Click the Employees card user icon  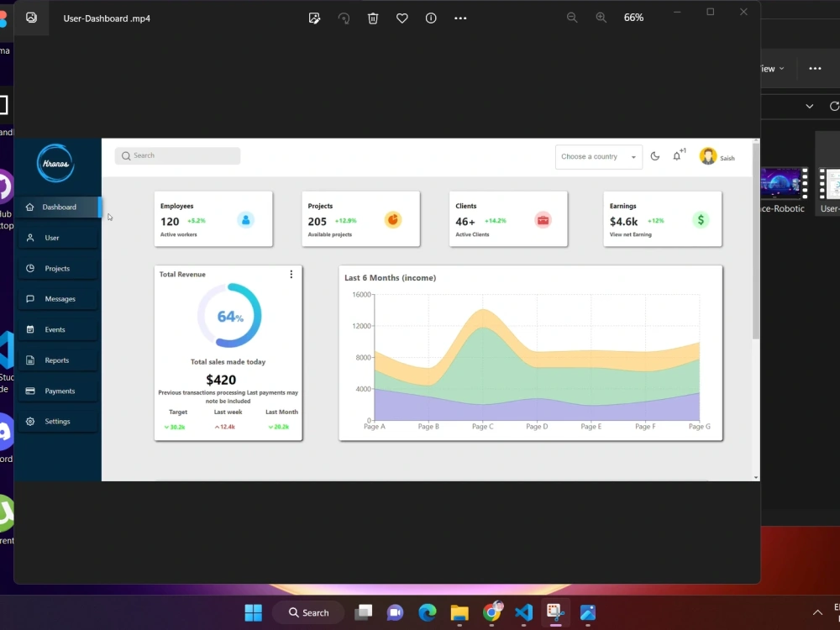246,220
